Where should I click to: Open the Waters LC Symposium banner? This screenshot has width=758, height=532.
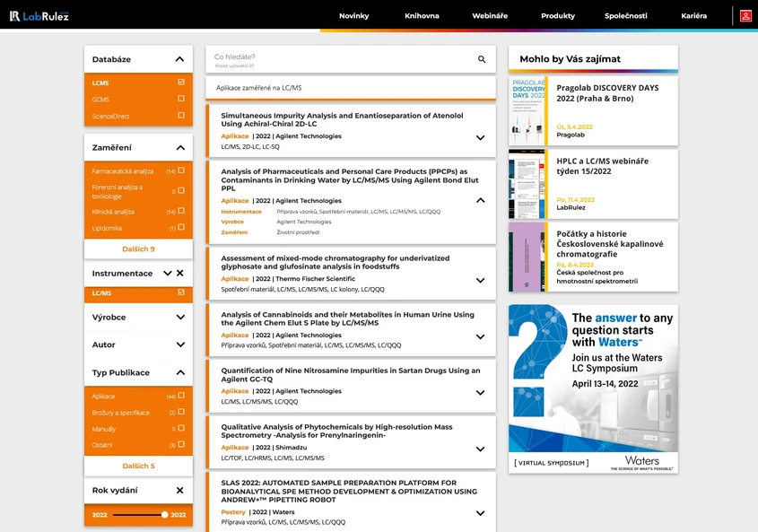coord(593,388)
